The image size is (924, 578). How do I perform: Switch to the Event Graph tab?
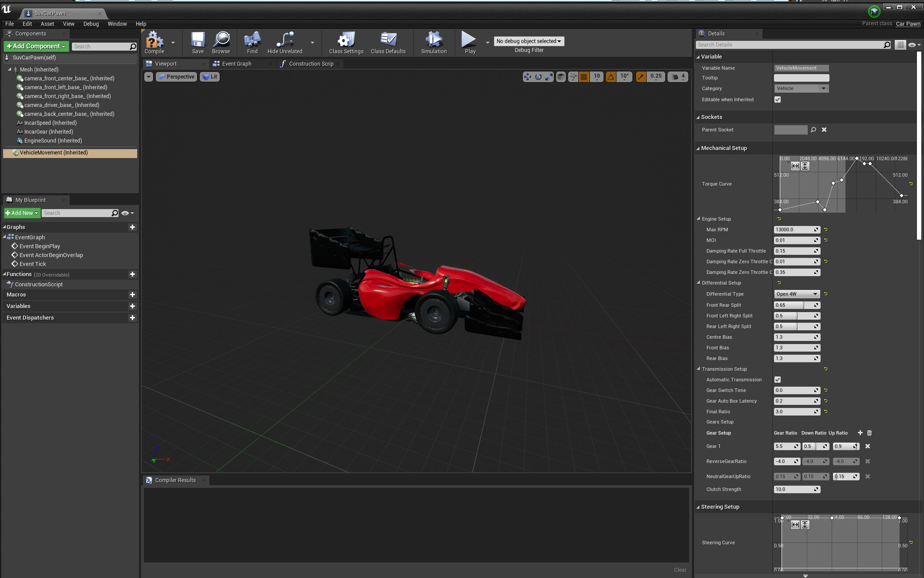point(237,64)
